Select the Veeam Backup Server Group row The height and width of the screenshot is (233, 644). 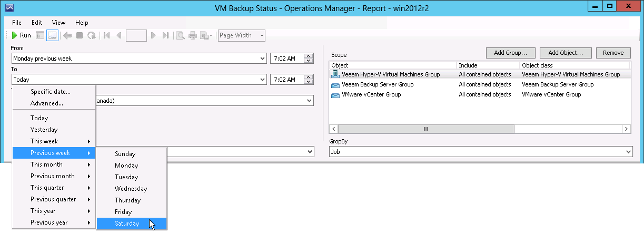click(480, 84)
